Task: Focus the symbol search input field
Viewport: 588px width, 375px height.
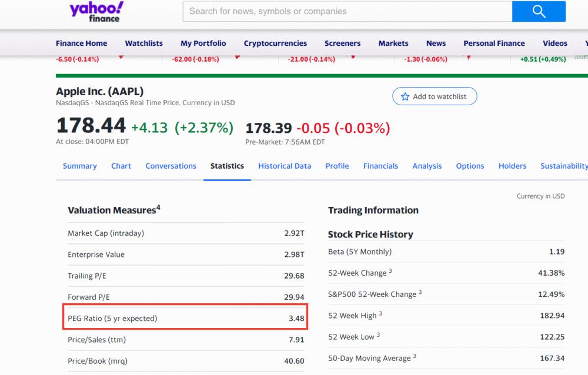Action: tap(347, 11)
